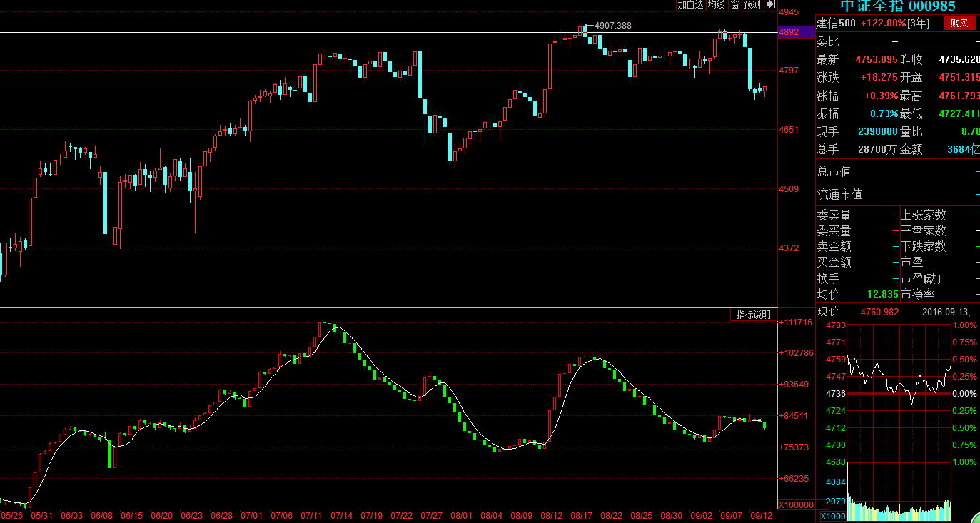Click the 08/30 date marker
This screenshot has width=980, height=523.
[672, 515]
